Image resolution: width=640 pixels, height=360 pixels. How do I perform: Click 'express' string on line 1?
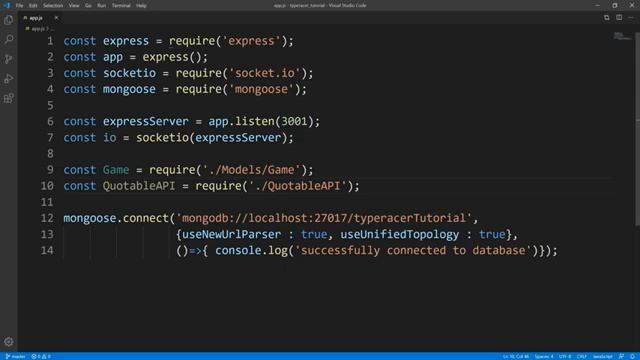tap(251, 41)
